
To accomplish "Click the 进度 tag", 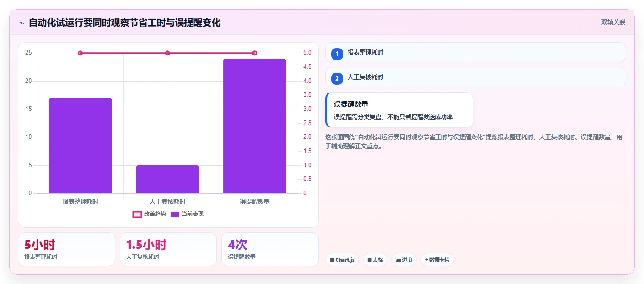I will [x=404, y=260].
